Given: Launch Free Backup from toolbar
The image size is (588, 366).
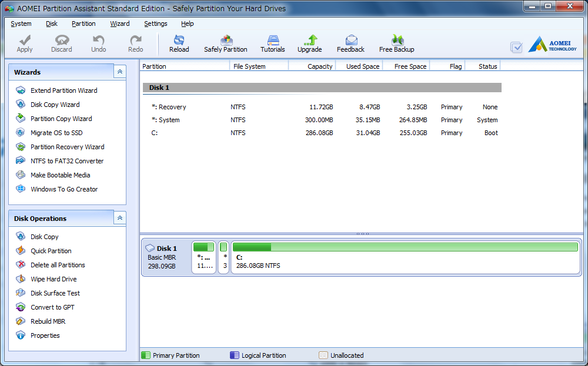Looking at the screenshot, I should point(396,43).
